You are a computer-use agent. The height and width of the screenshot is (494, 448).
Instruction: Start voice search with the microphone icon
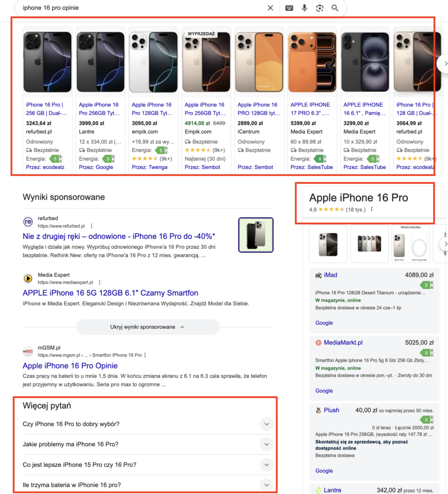(x=304, y=8)
